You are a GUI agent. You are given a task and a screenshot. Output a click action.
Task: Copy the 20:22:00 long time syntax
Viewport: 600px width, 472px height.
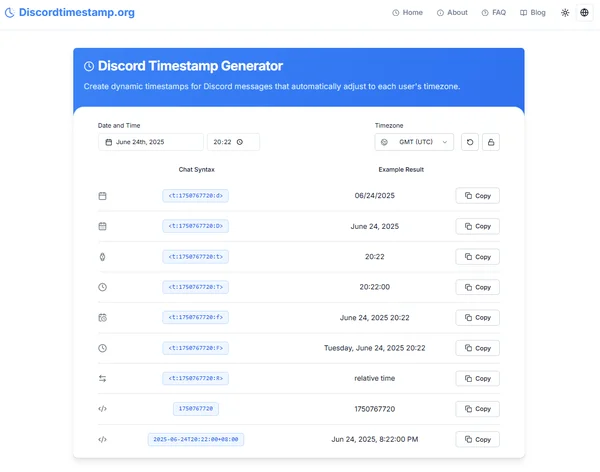tap(478, 287)
